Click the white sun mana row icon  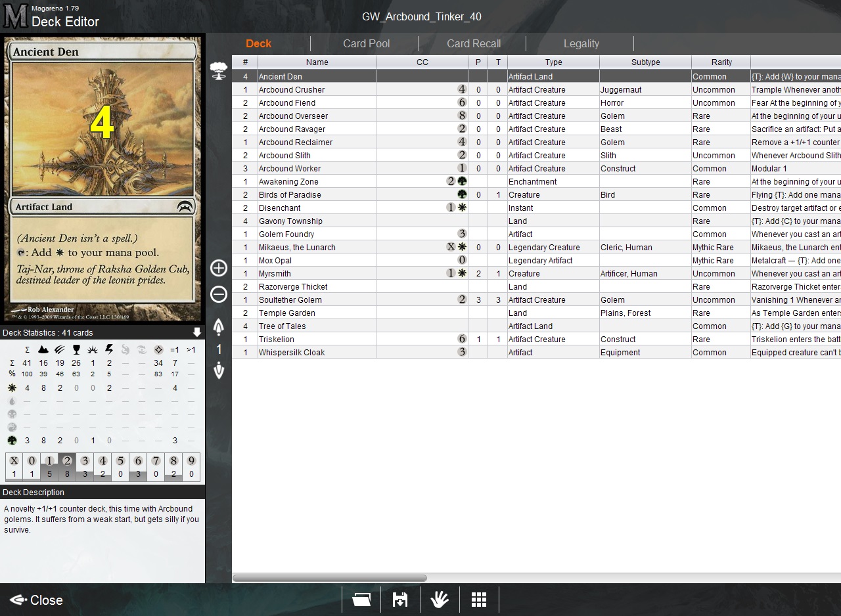point(12,388)
